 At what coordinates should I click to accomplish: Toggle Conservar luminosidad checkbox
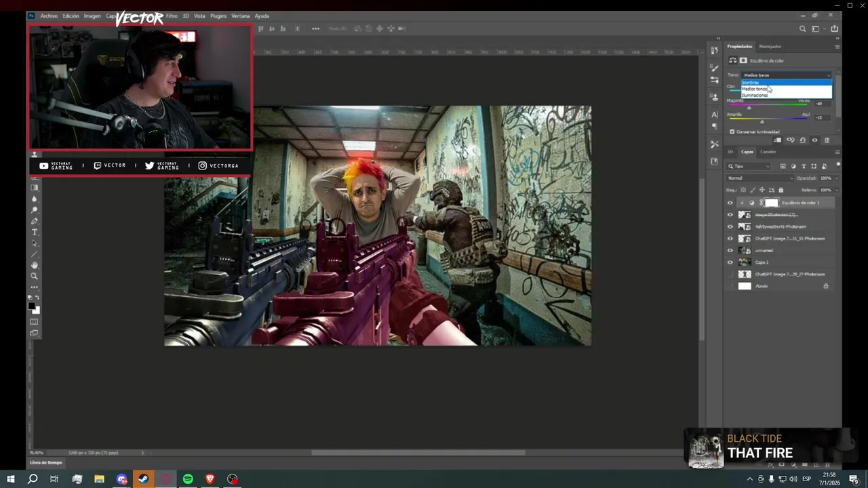[732, 131]
